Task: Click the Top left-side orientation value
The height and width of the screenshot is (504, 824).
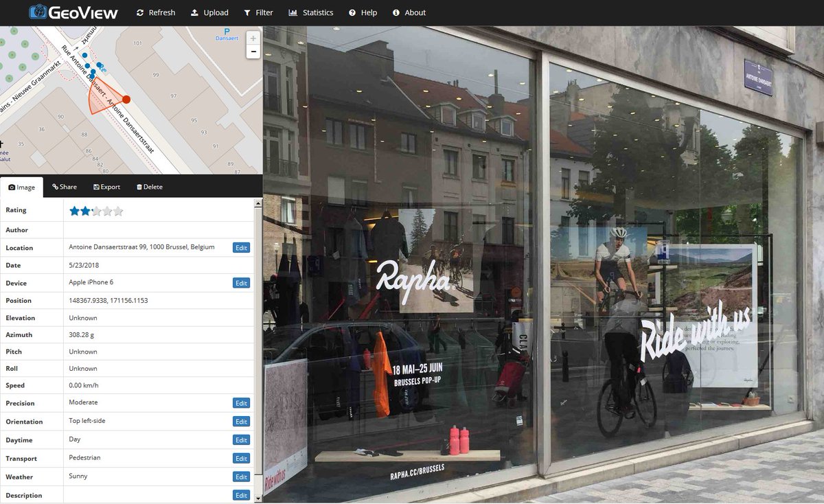Action: pyautogui.click(x=87, y=420)
